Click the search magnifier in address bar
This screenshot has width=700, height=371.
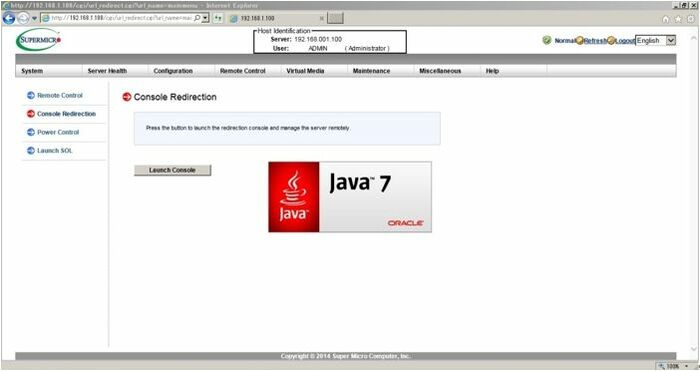pos(197,18)
